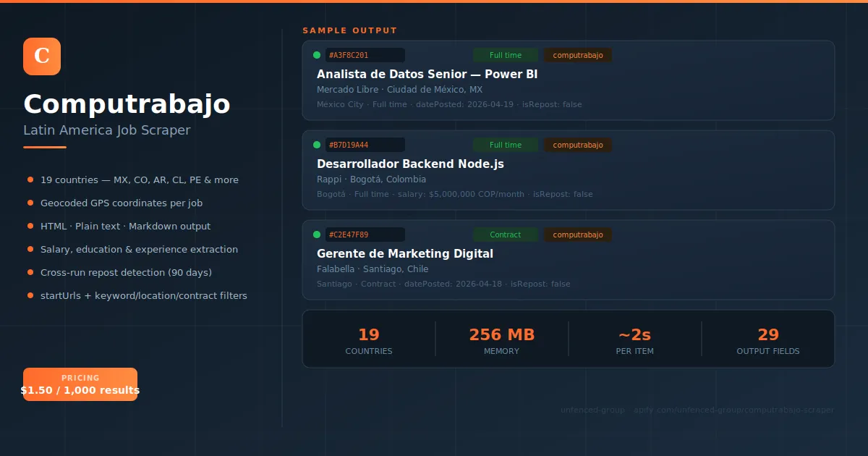Viewport: 868px width, 456px height.
Task: Click the green status dot beside #A3F8C201
Action: click(316, 55)
